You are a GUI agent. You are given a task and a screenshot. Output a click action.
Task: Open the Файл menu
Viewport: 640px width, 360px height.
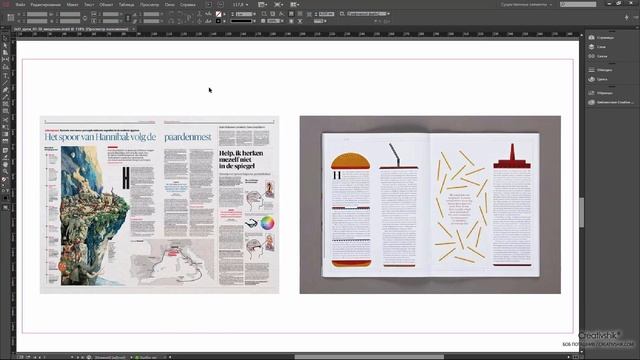(20, 5)
